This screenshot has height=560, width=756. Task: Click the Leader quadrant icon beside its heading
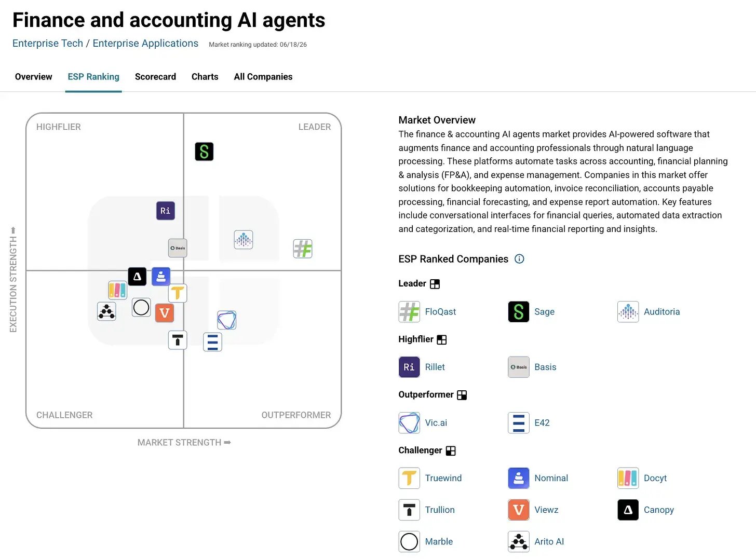pyautogui.click(x=435, y=284)
